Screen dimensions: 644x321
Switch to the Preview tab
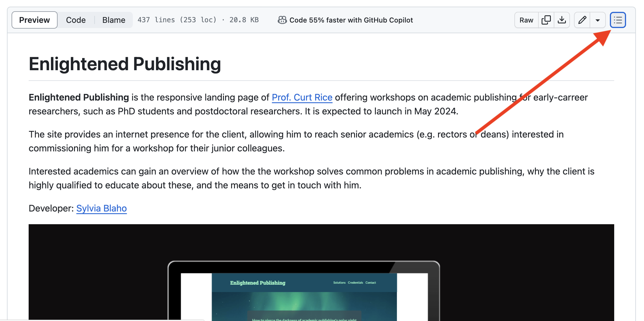pos(34,20)
